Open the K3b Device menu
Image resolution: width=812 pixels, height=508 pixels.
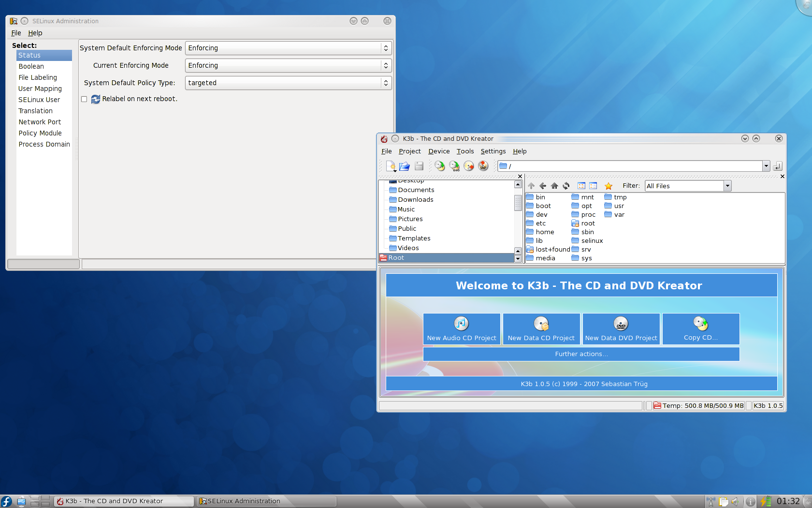(x=439, y=151)
